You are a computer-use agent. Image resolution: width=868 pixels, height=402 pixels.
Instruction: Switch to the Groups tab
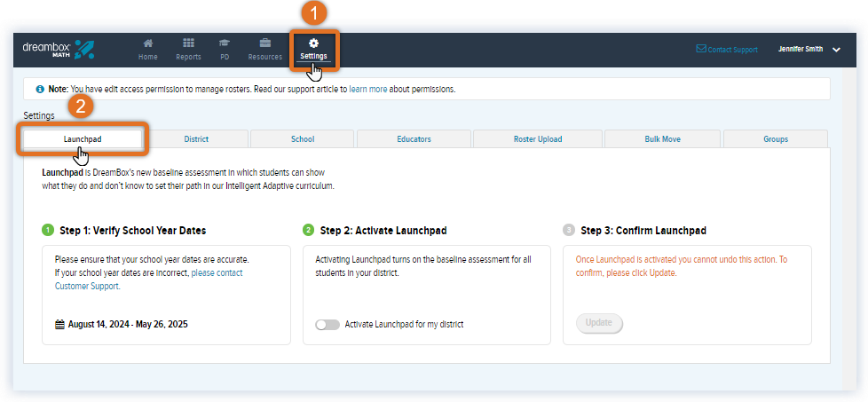(776, 139)
